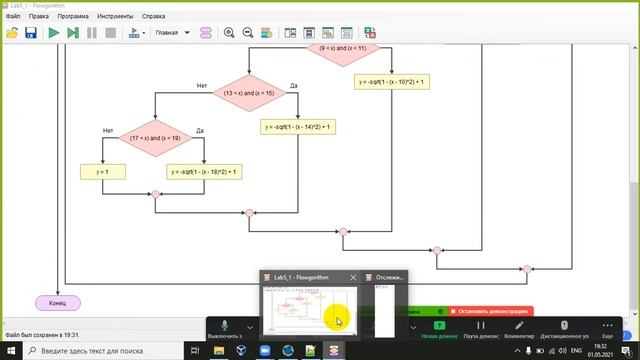The width and height of the screenshot is (640, 360).
Task: Click the taskbar search input field
Action: tap(104, 351)
